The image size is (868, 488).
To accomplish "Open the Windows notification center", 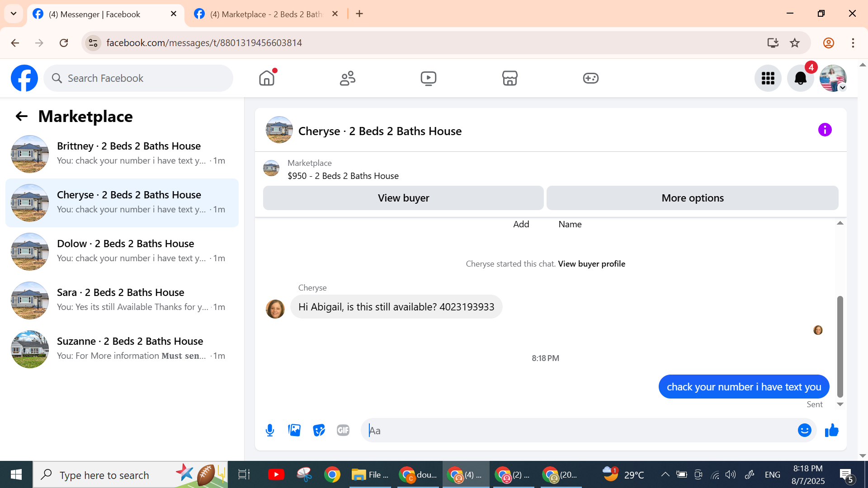I will click(846, 475).
